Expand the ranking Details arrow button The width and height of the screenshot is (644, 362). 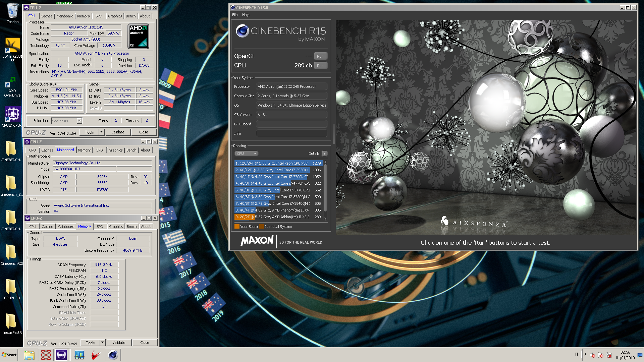(x=324, y=154)
